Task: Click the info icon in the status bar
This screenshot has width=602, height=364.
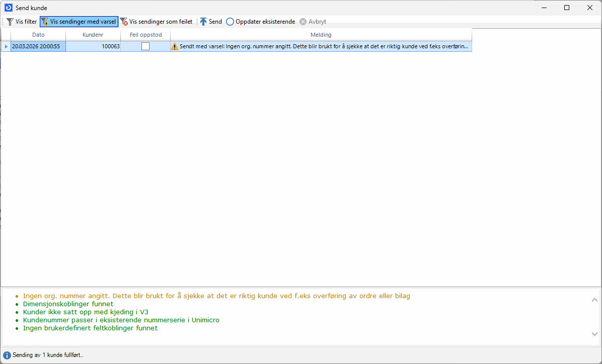Action: click(x=7, y=355)
